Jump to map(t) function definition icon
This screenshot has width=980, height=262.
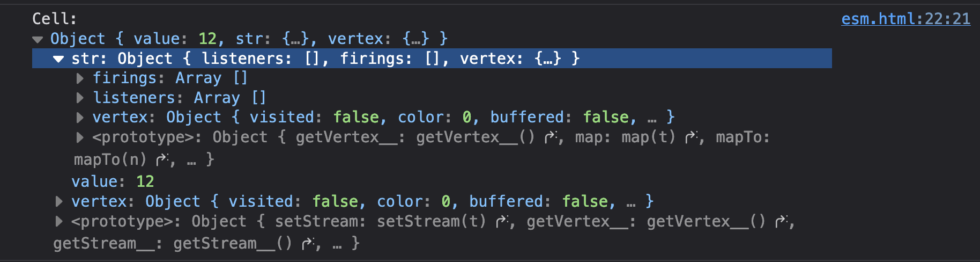click(x=692, y=138)
